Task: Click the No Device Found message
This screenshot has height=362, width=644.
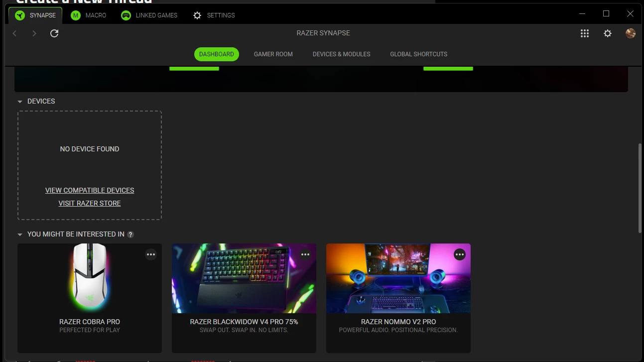Action: point(90,149)
